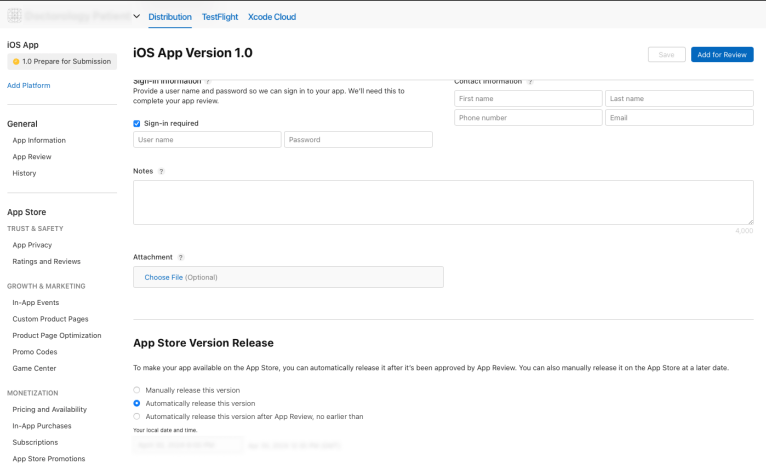Open Pricing and Availability page

pyautogui.click(x=49, y=409)
